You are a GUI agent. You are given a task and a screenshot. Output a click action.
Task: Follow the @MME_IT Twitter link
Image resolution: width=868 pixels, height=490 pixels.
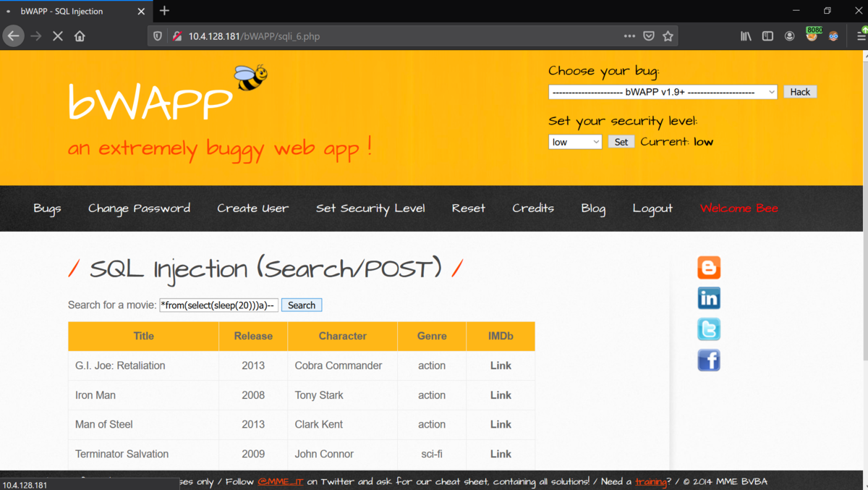[x=281, y=481]
